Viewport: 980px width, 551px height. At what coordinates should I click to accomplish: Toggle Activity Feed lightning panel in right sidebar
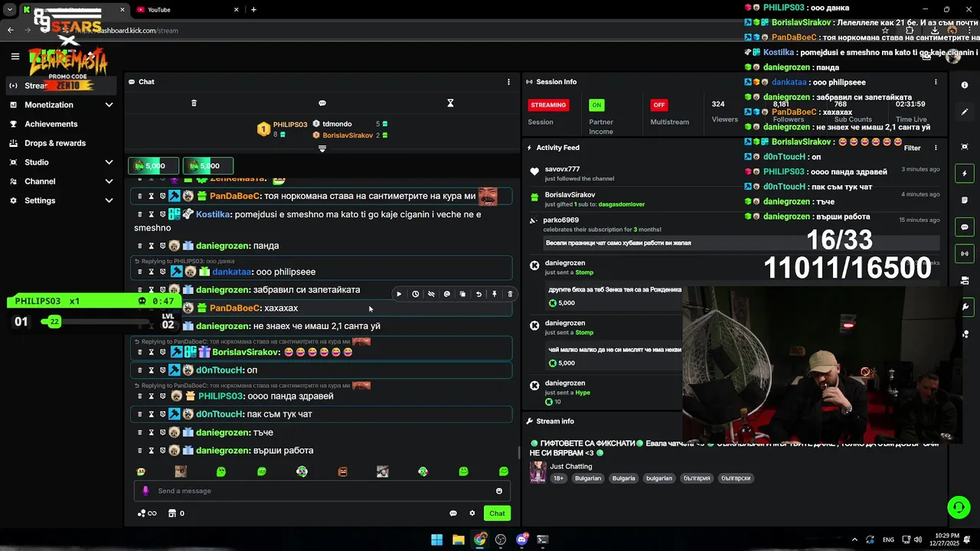point(965,174)
